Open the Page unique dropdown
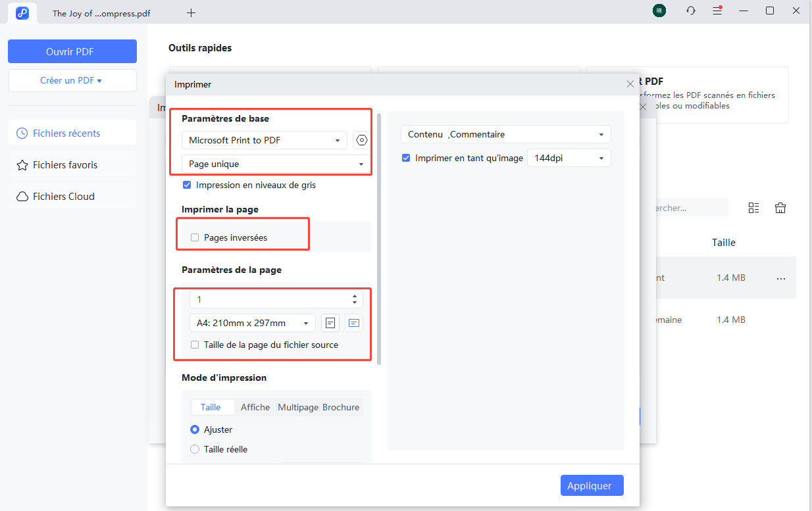 pyautogui.click(x=274, y=163)
